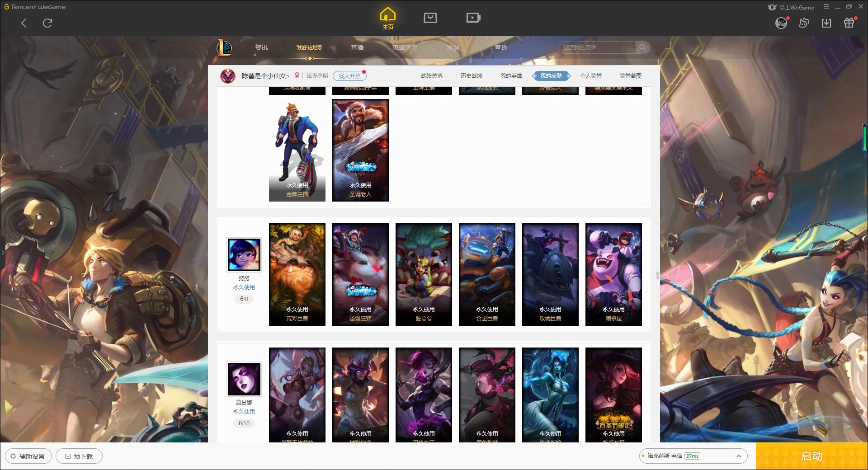The width and height of the screenshot is (868, 470).
Task: Click the 6/10 skin count badge
Action: [x=244, y=423]
